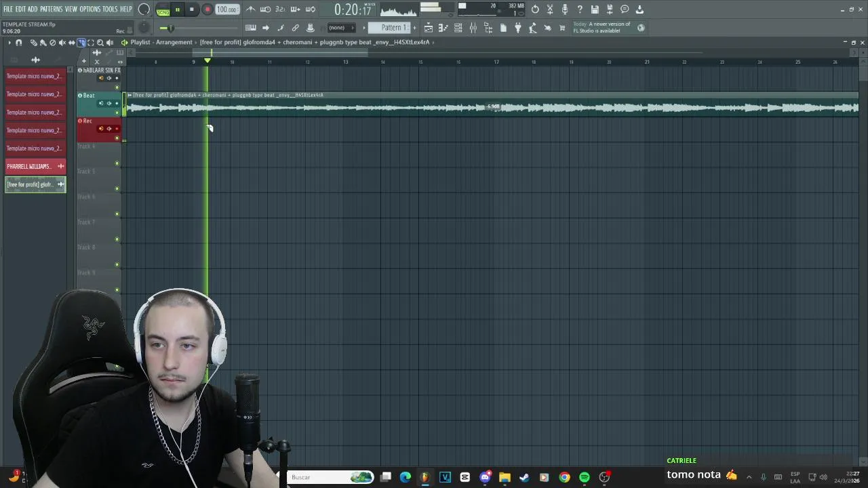
Task: Pause playback with the pause button
Action: click(178, 9)
